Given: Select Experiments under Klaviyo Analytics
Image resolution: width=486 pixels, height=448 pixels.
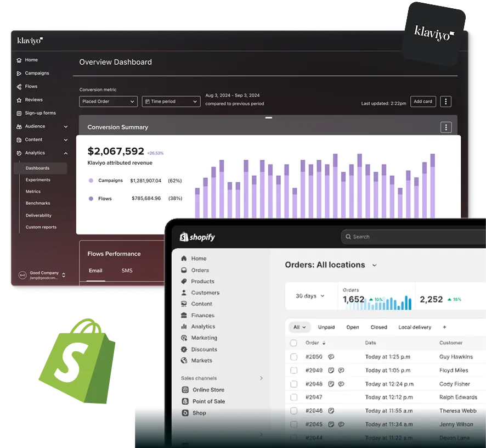Looking at the screenshot, I should pyautogui.click(x=38, y=180).
